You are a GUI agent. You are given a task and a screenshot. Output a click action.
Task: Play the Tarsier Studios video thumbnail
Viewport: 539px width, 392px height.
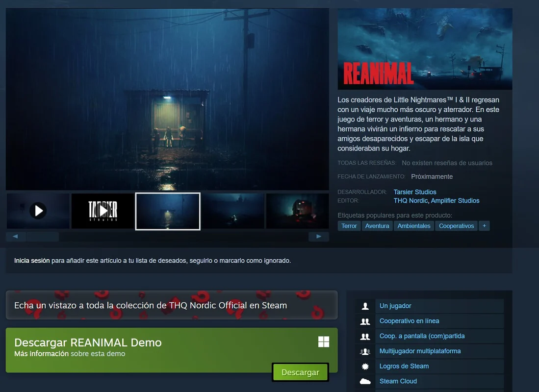pos(103,211)
